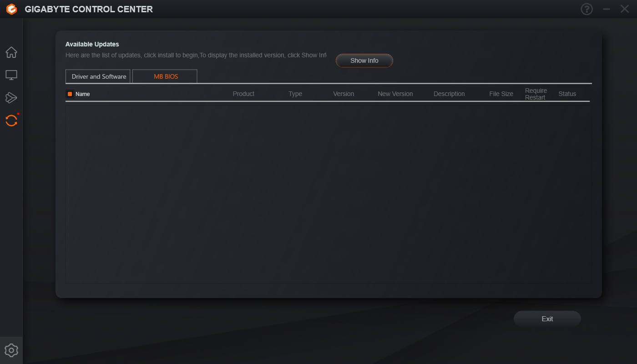The width and height of the screenshot is (637, 364).
Task: Minimize the Gigabyte Control Center window
Action: (x=606, y=9)
